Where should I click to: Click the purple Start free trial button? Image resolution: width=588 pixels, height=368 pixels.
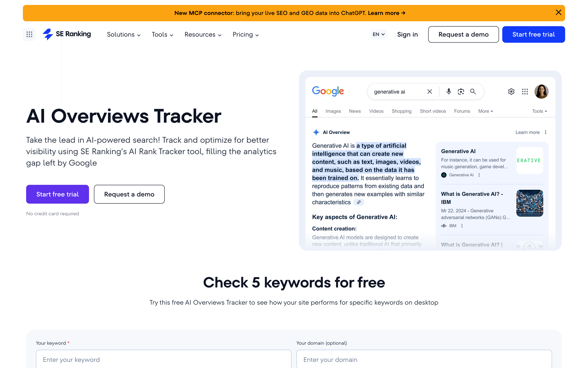tap(58, 194)
